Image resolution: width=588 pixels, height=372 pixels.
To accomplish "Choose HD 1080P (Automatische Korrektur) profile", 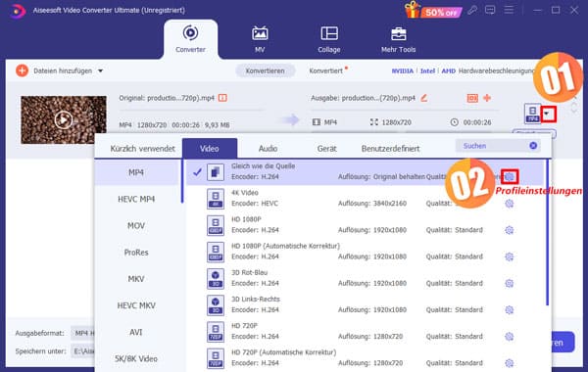I will 365,252.
